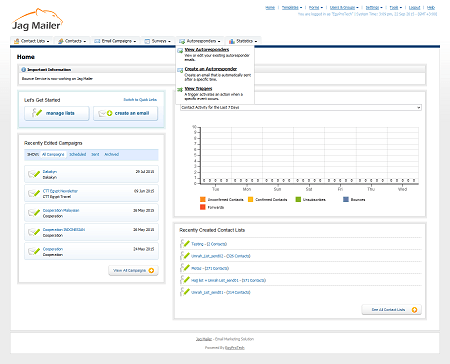Click the blue Bounces legend swatch
The height and width of the screenshot is (364, 450).
(x=346, y=199)
